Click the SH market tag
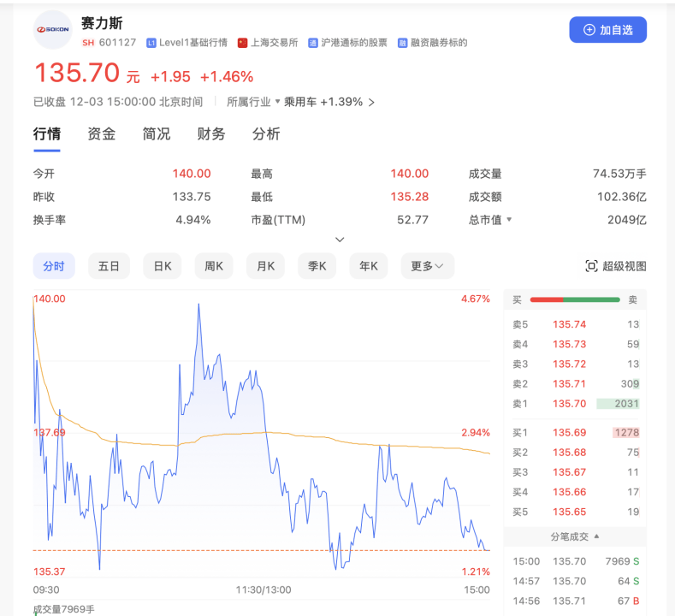The image size is (675, 616). [x=88, y=43]
